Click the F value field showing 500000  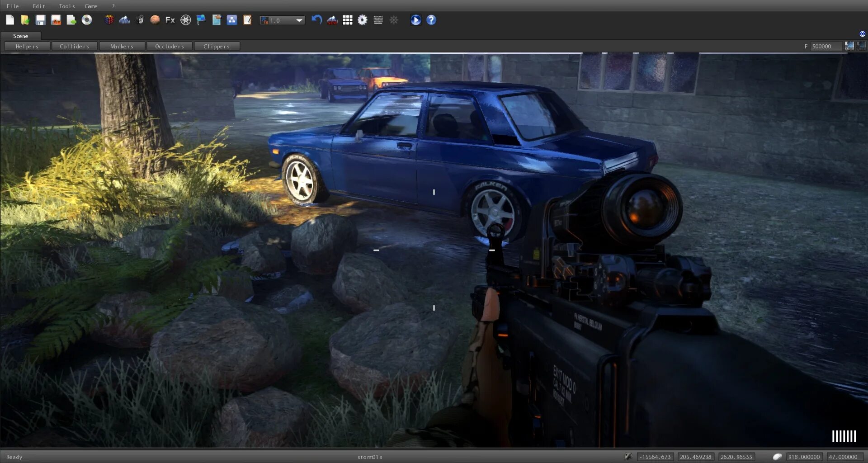(826, 46)
